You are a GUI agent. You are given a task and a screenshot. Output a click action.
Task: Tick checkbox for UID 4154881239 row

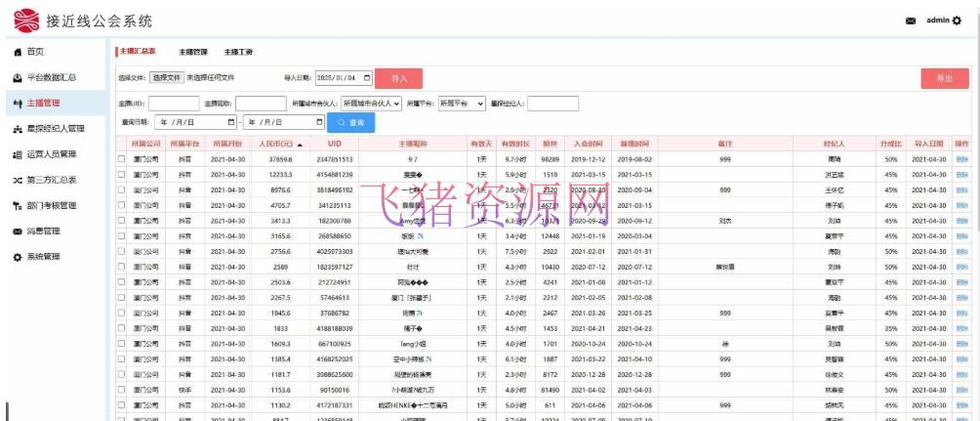click(x=121, y=175)
